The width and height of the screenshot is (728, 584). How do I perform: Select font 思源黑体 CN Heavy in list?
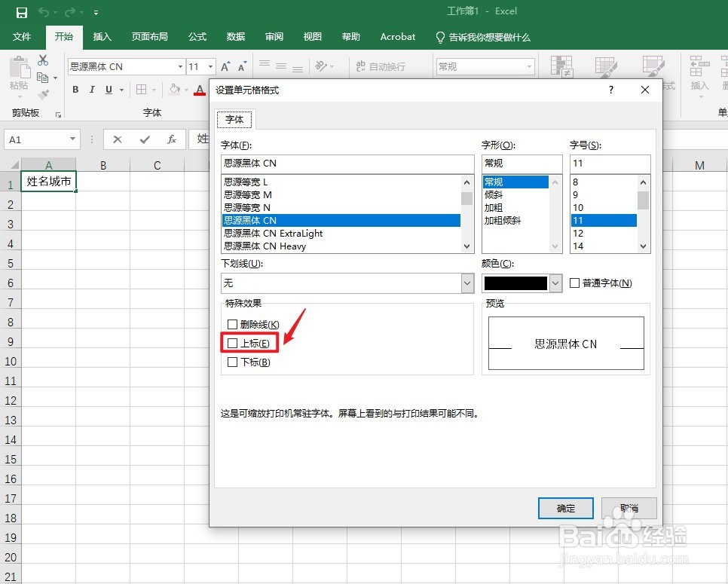(341, 246)
